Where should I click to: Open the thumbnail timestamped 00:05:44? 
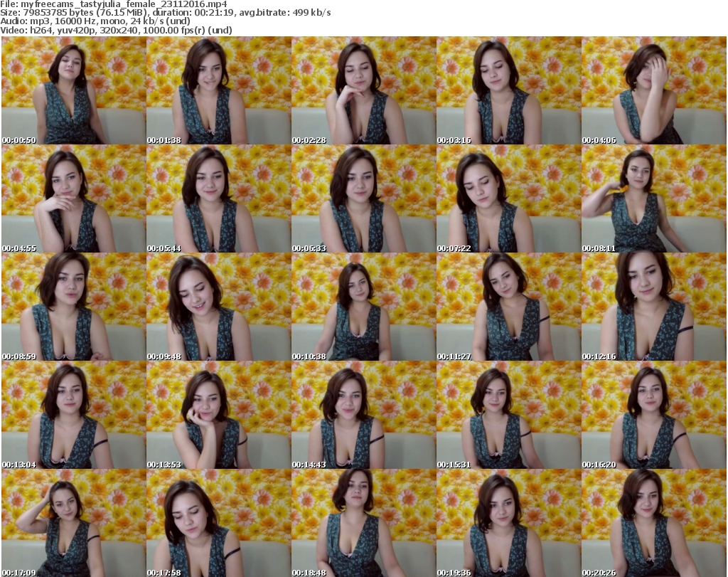pos(219,198)
